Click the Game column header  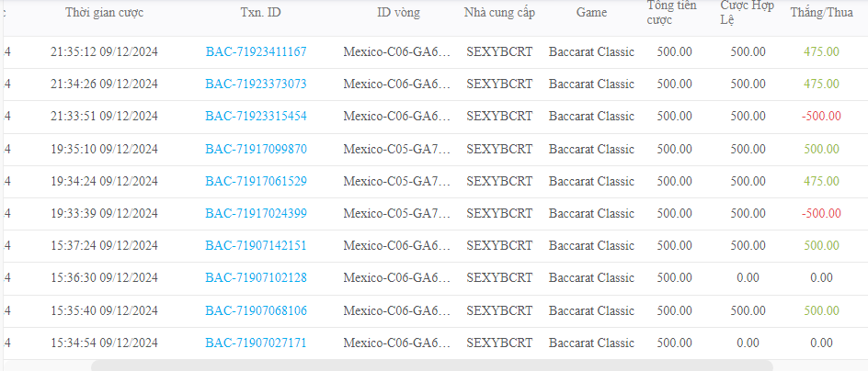pos(591,13)
